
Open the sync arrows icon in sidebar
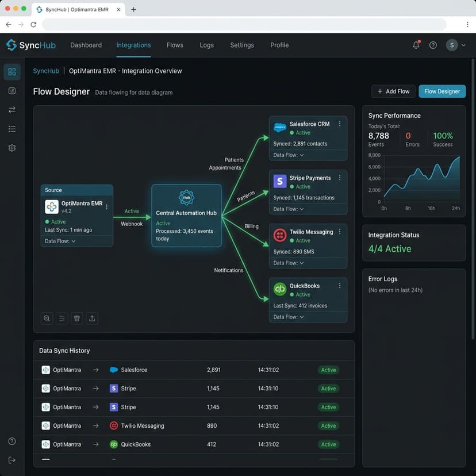[x=12, y=110]
